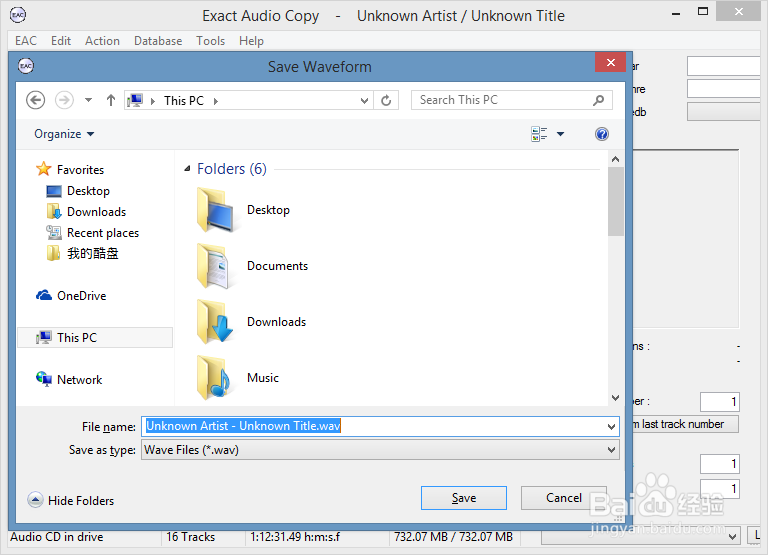Click the Save button
The height and width of the screenshot is (555, 768).
463,498
